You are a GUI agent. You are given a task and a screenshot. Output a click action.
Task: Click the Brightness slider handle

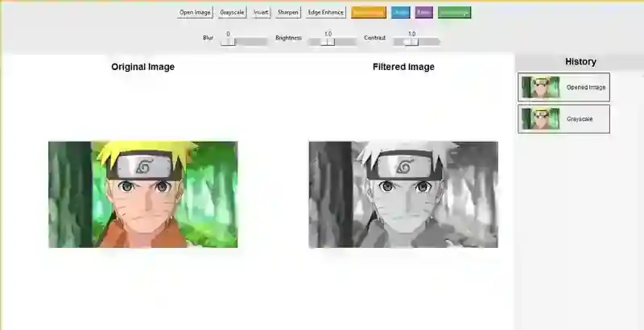(x=328, y=42)
